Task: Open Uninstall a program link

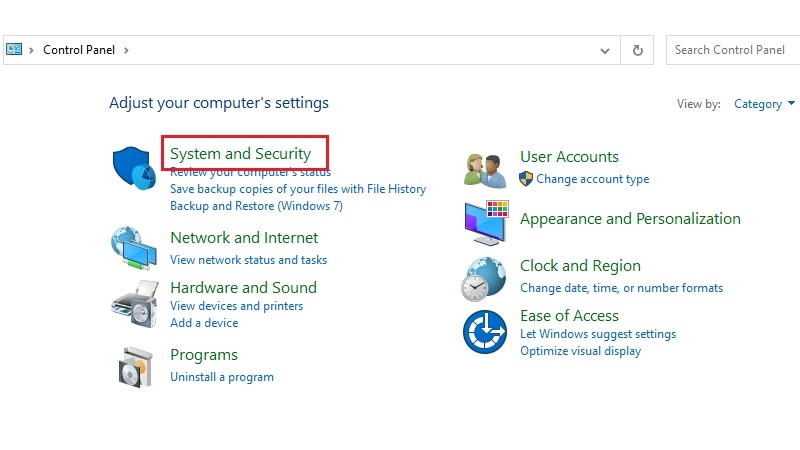Action: click(x=221, y=377)
